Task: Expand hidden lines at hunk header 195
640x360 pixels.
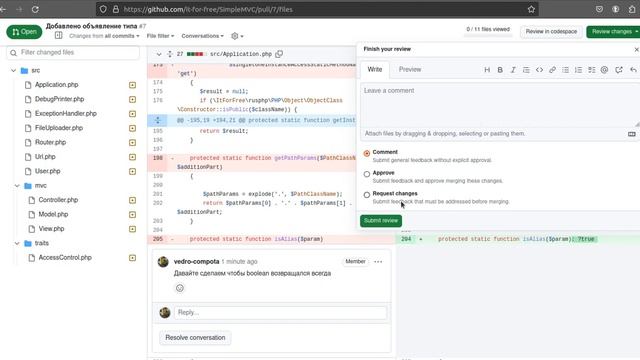Action: (158, 120)
